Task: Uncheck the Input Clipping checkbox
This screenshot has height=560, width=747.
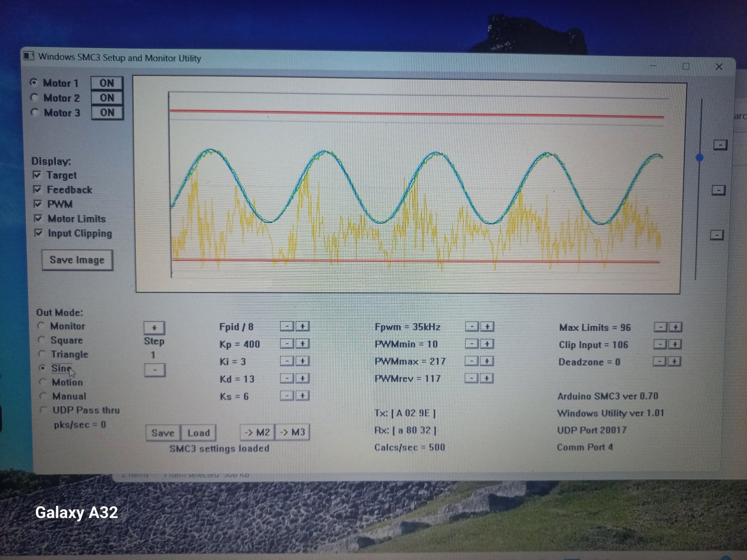Action: pos(39,233)
